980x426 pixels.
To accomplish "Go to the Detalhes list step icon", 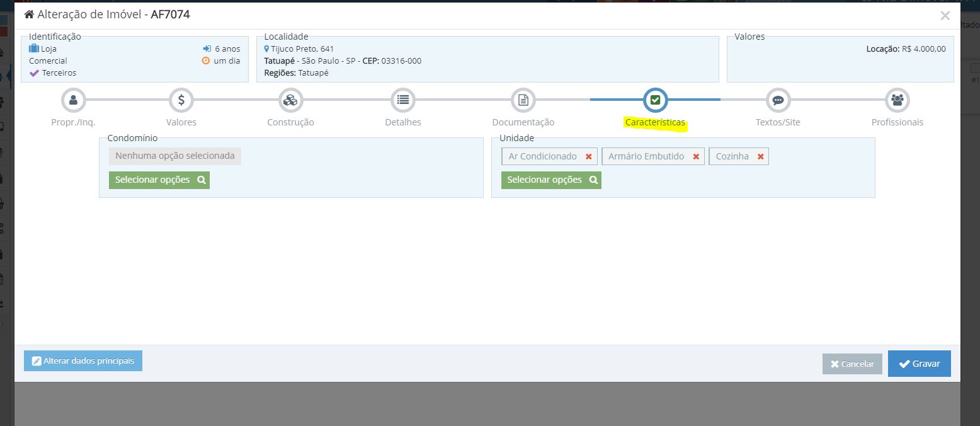I will click(403, 100).
